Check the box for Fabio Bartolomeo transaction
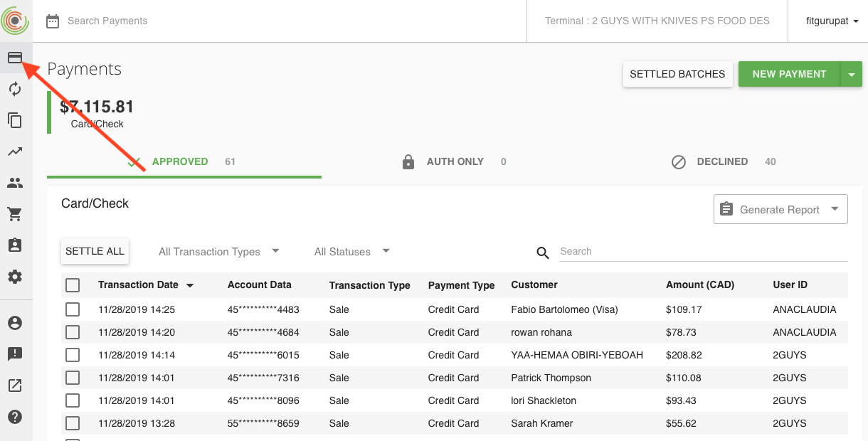 [x=73, y=309]
